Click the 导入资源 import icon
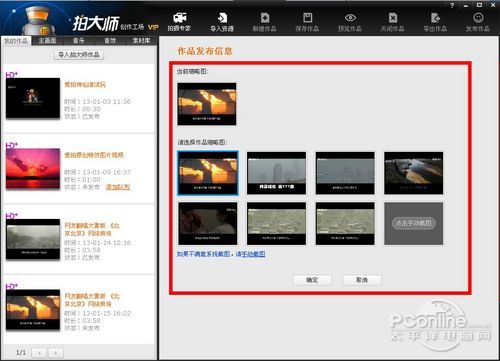 coord(222,22)
